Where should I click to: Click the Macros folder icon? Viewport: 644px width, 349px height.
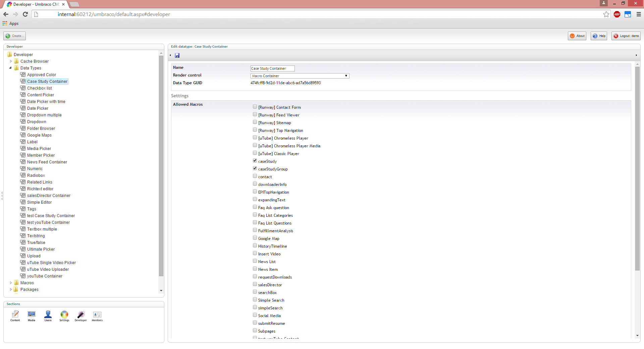coord(16,283)
